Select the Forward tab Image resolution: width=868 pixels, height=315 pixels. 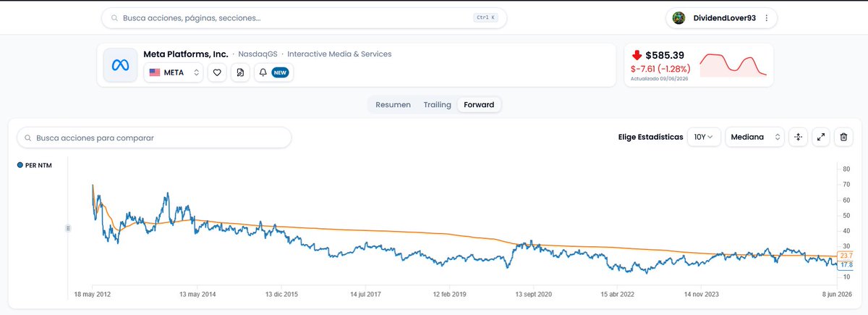click(x=479, y=105)
